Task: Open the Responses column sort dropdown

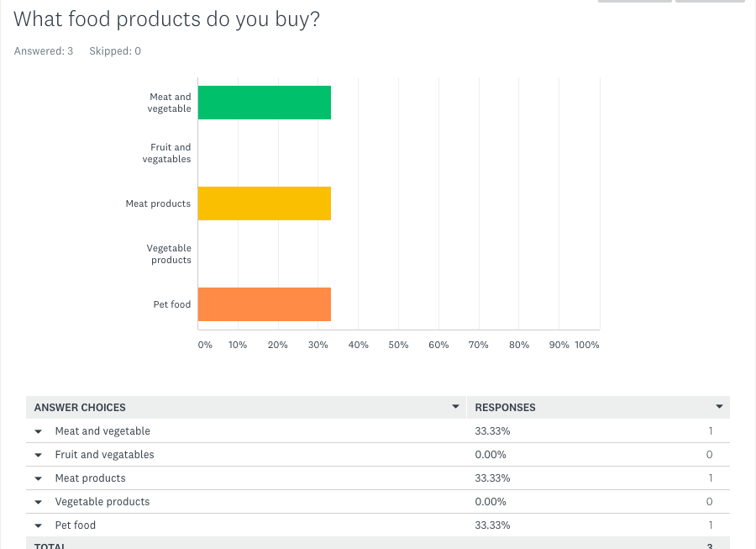Action: pyautogui.click(x=719, y=407)
